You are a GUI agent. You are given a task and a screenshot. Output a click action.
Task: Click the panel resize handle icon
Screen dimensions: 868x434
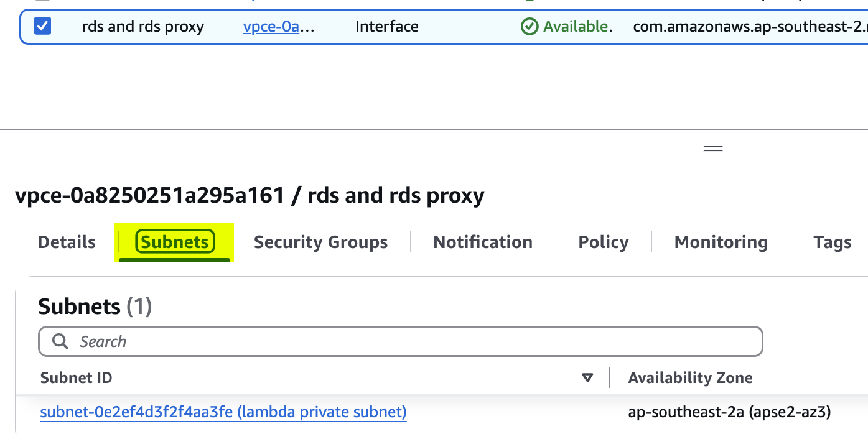coord(712,149)
